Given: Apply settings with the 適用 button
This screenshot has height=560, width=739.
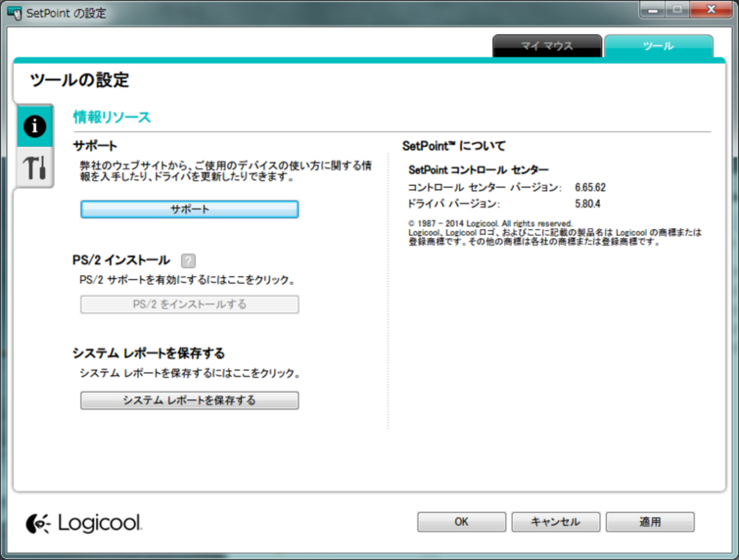Looking at the screenshot, I should (x=650, y=521).
